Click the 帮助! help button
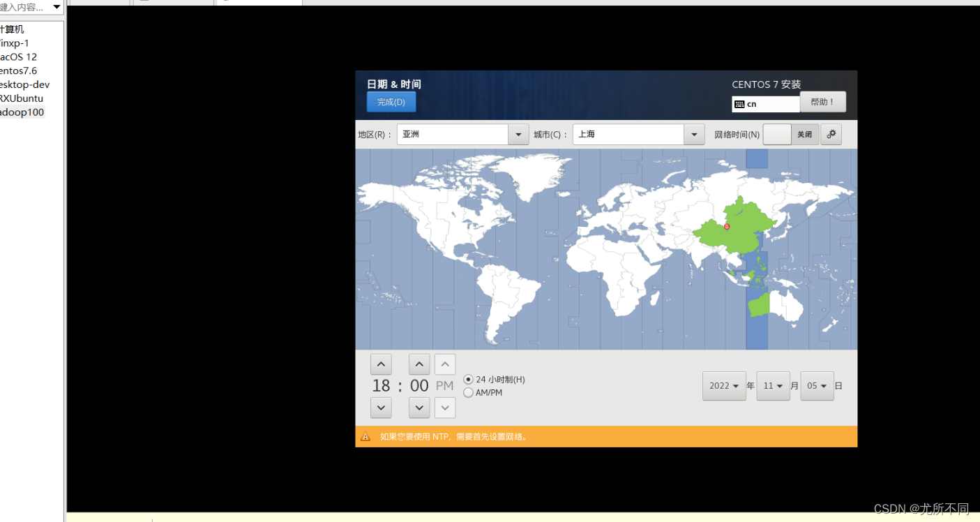 click(x=823, y=102)
